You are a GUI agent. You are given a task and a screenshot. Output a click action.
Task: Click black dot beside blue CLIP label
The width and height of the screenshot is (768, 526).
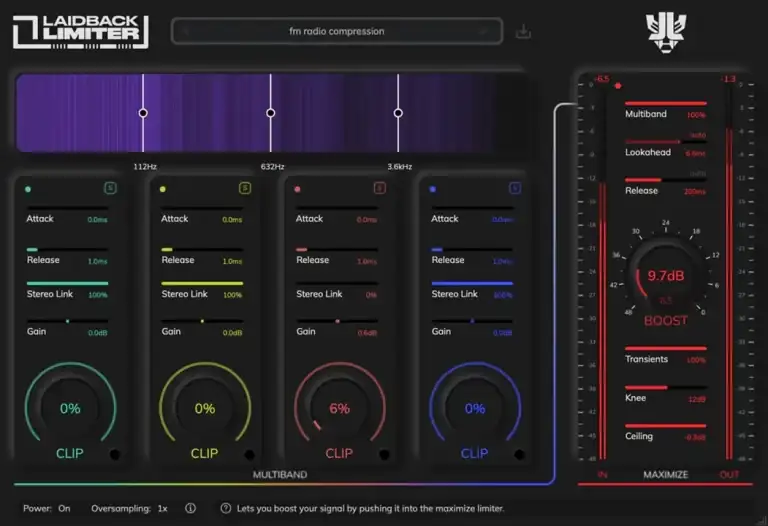click(x=519, y=454)
